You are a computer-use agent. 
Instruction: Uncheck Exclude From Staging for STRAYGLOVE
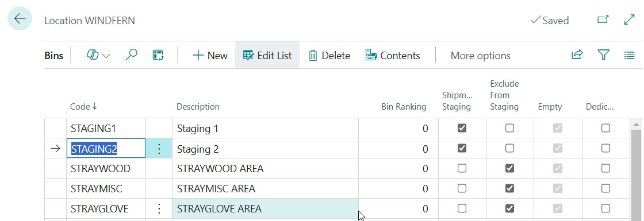pyautogui.click(x=509, y=208)
